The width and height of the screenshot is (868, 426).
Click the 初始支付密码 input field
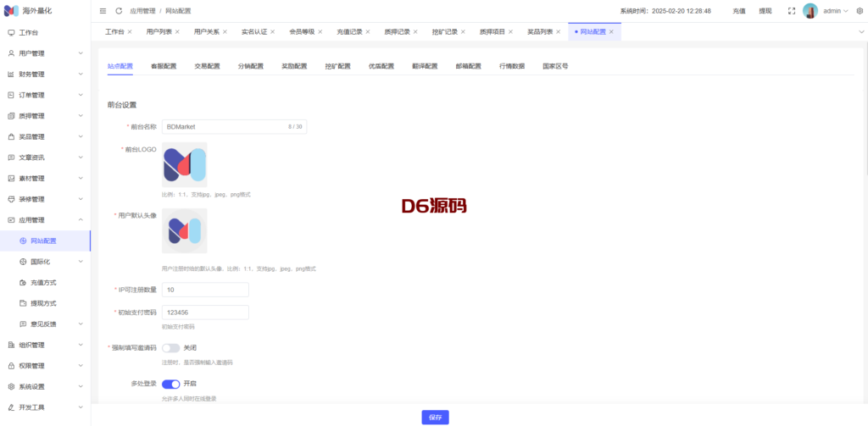tap(205, 312)
